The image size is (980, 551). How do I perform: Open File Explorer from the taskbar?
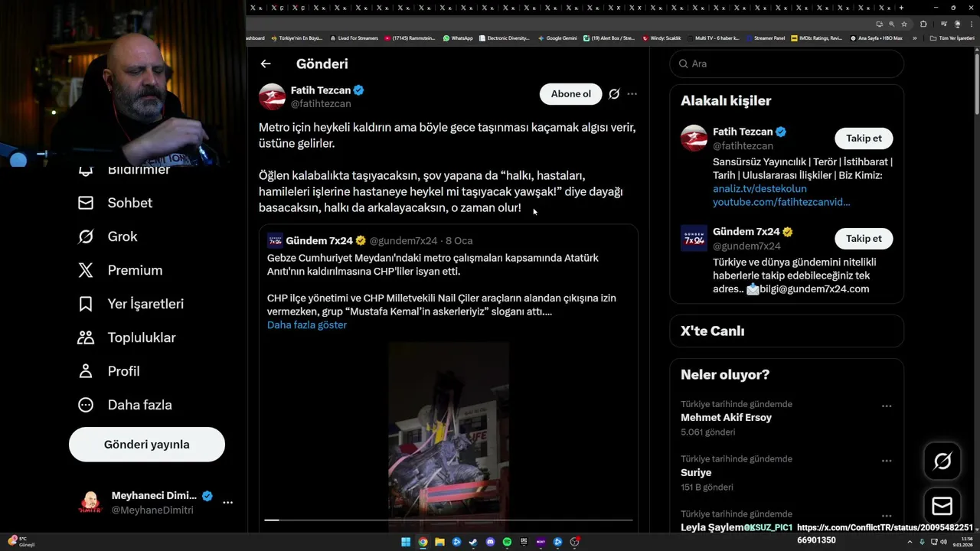(439, 542)
